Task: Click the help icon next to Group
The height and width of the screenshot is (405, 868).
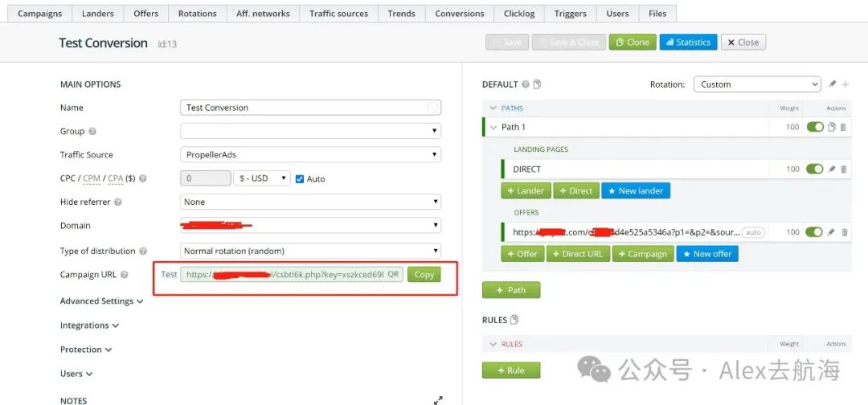Action: pyautogui.click(x=92, y=131)
